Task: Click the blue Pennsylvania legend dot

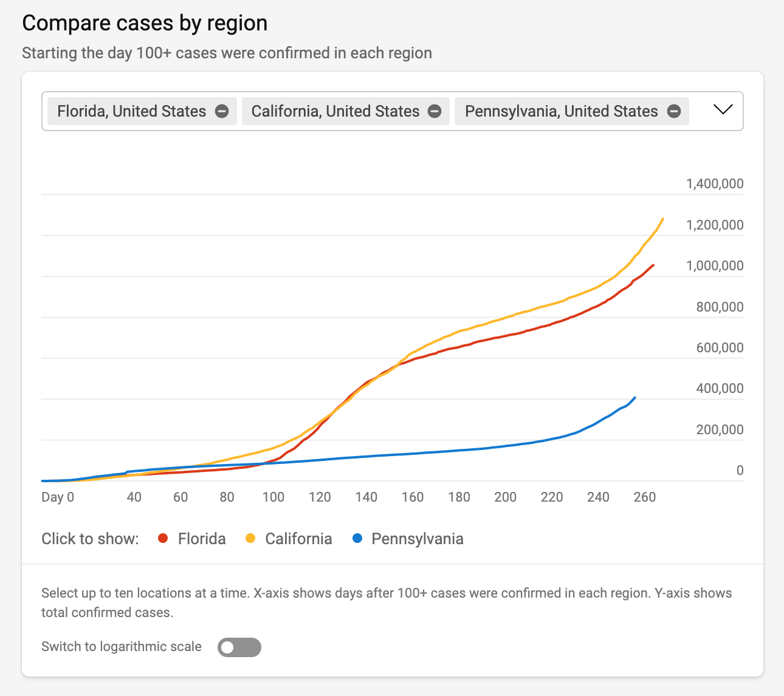Action: (x=357, y=539)
